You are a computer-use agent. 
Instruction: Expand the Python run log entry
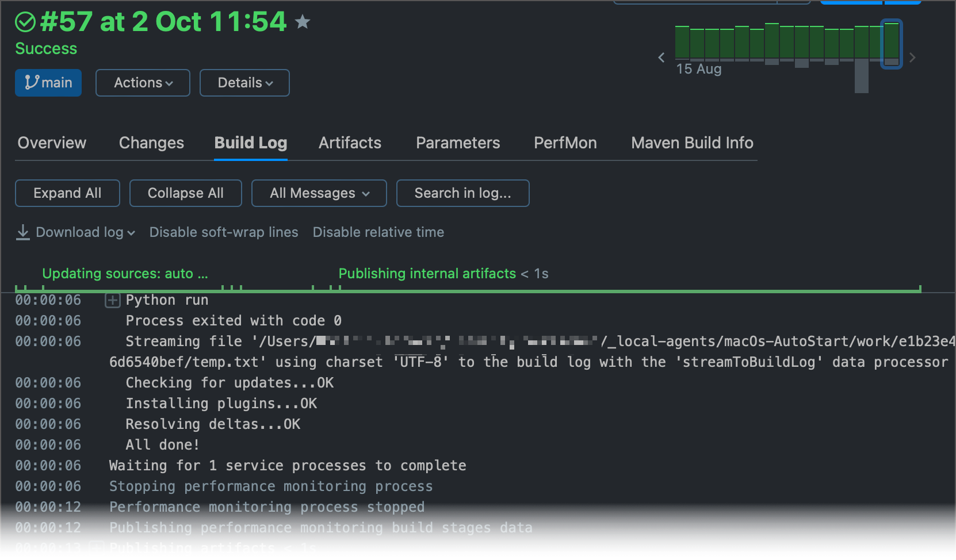(113, 300)
